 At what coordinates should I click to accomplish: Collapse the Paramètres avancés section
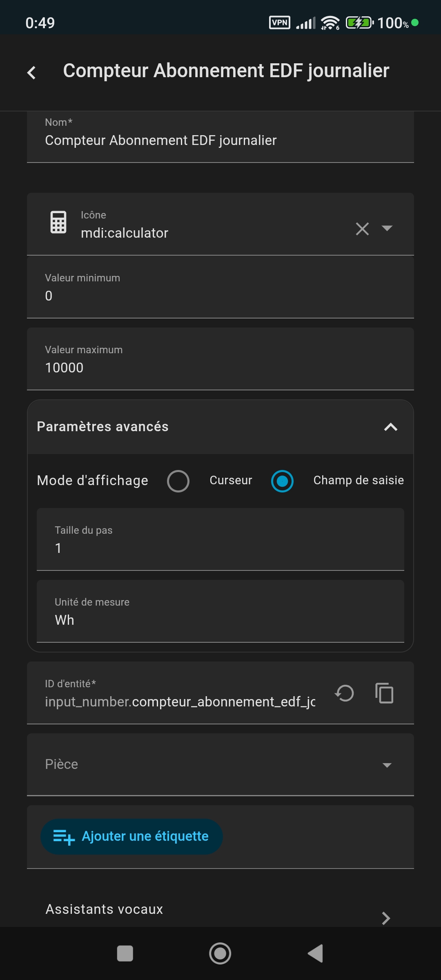(390, 427)
